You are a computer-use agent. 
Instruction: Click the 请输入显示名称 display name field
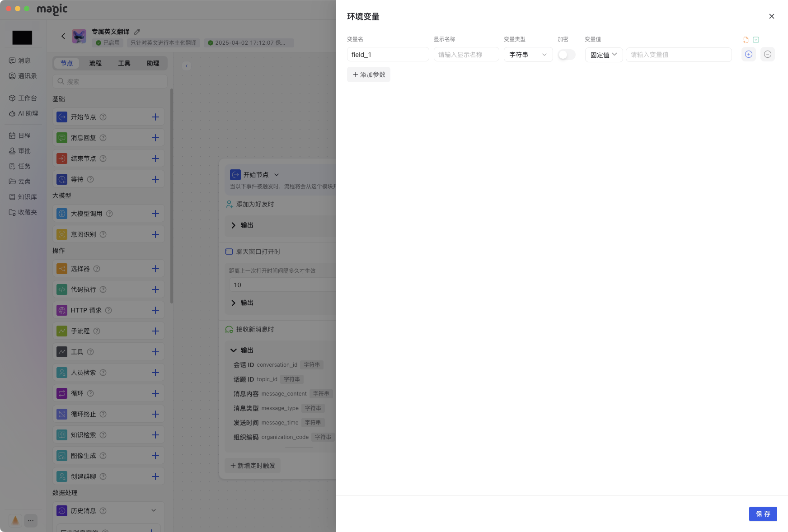click(x=466, y=55)
